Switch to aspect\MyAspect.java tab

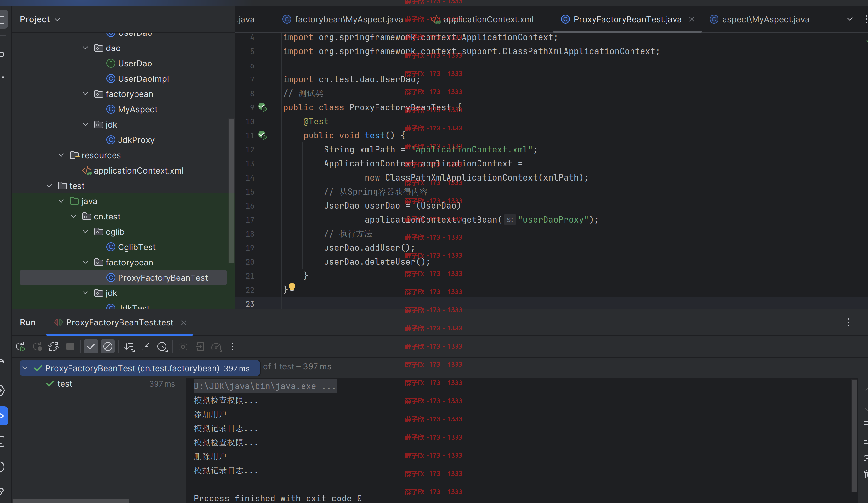(760, 19)
